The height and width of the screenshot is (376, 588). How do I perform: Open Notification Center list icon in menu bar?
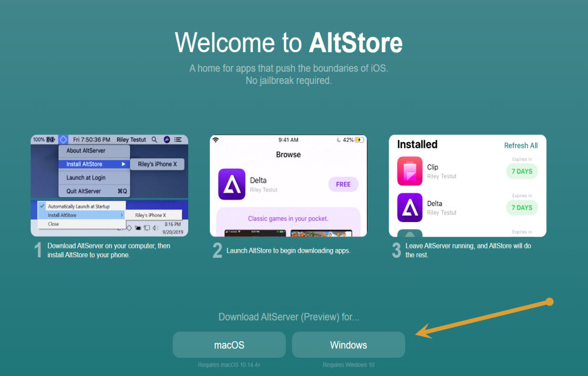coord(178,139)
